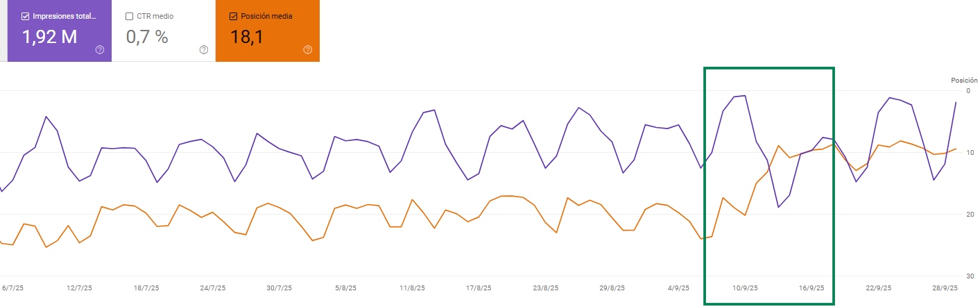Disable the Posición media checkbox
This screenshot has width=980, height=307.
(234, 16)
